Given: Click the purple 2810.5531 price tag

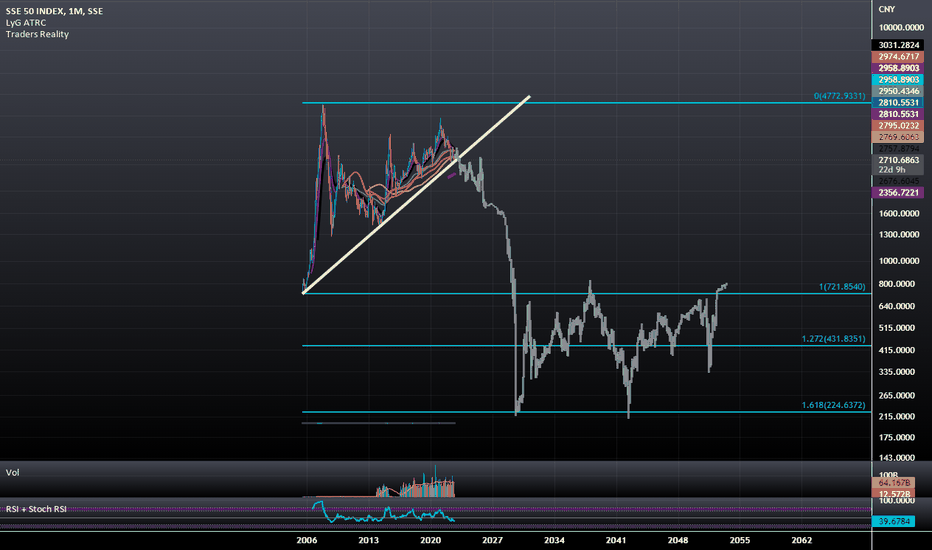Looking at the screenshot, I should [x=898, y=114].
